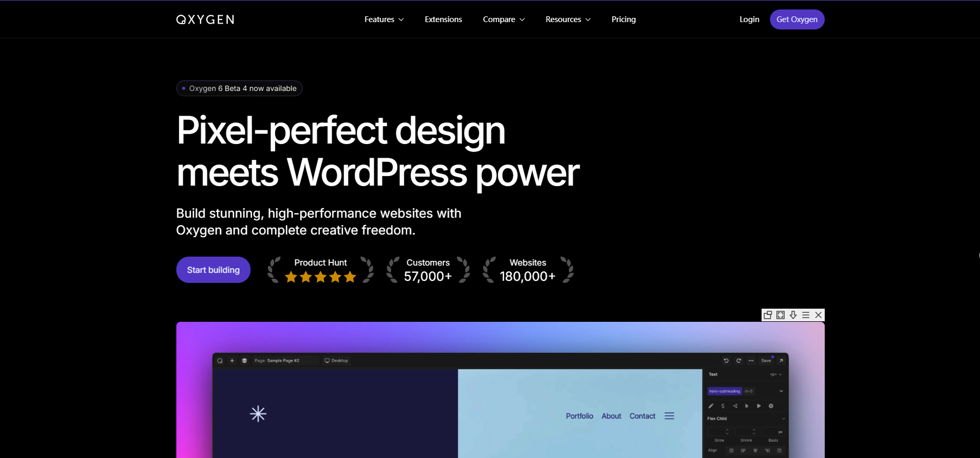Click the undo icon in the builder preview
The height and width of the screenshot is (458, 980).
(726, 361)
